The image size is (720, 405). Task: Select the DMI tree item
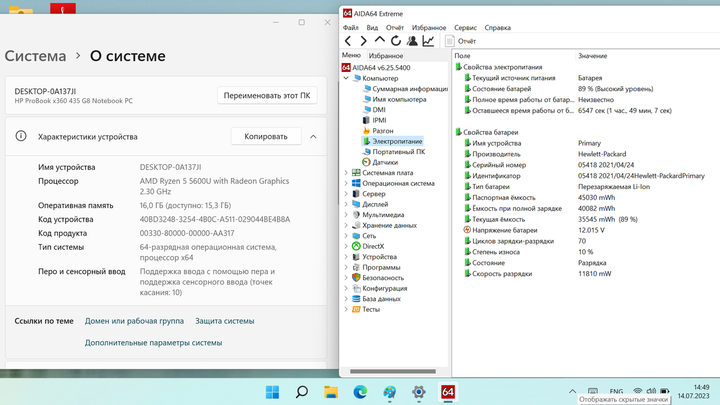tap(374, 110)
